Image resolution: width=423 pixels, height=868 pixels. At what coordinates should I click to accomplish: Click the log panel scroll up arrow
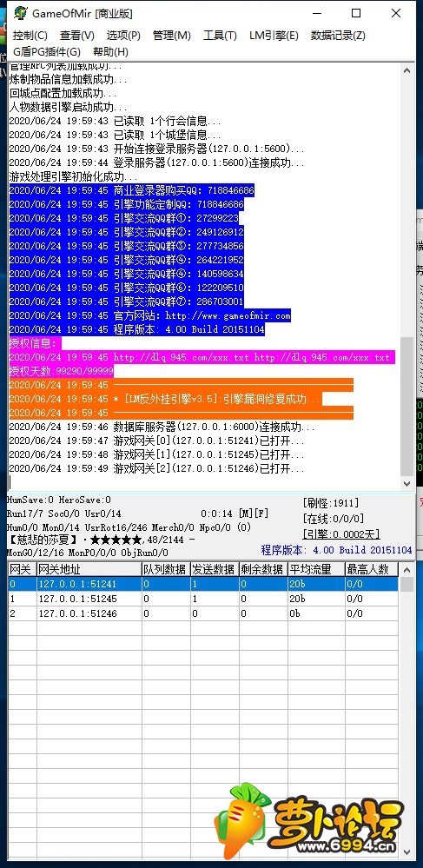tap(406, 71)
